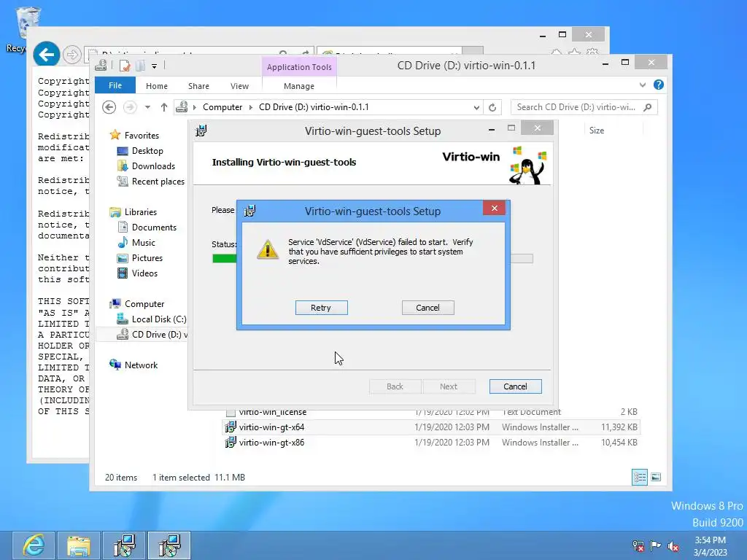
Task: Click the search magnifier icon in Explorer
Action: [x=648, y=107]
